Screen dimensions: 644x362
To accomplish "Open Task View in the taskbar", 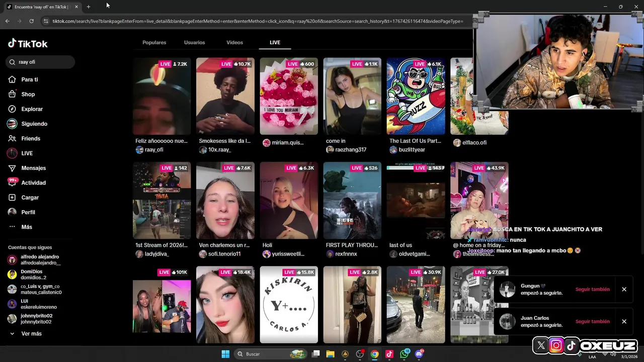I will point(315,354).
